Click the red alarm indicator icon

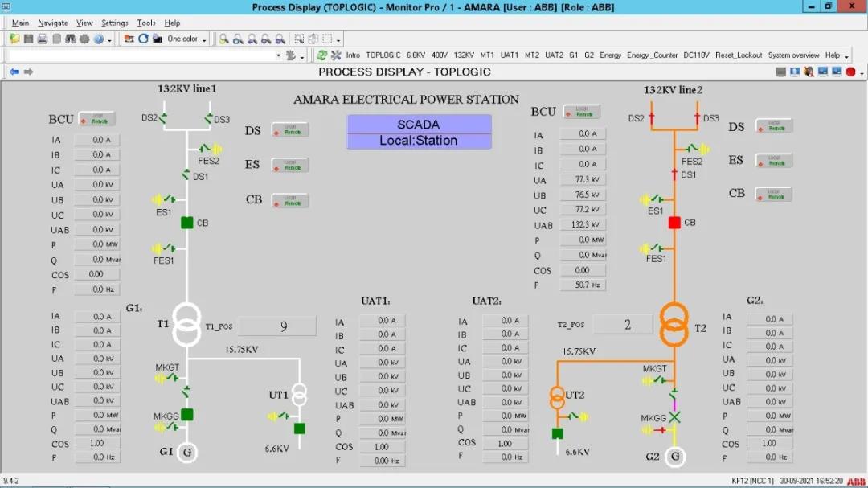tap(850, 72)
